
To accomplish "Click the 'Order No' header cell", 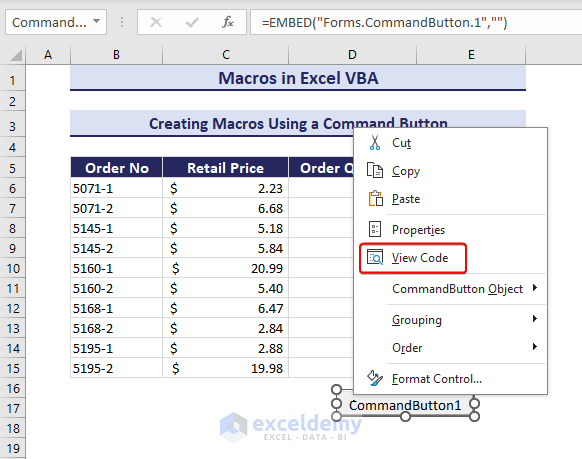I will click(x=116, y=168).
